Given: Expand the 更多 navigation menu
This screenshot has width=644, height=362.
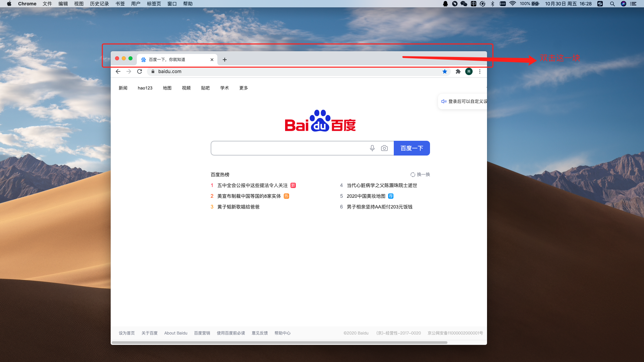Looking at the screenshot, I should (x=244, y=88).
